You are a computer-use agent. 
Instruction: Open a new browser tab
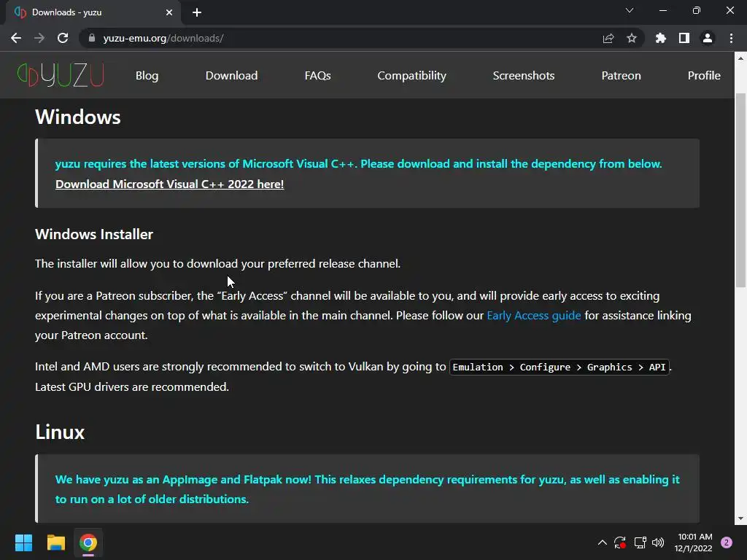(x=197, y=12)
